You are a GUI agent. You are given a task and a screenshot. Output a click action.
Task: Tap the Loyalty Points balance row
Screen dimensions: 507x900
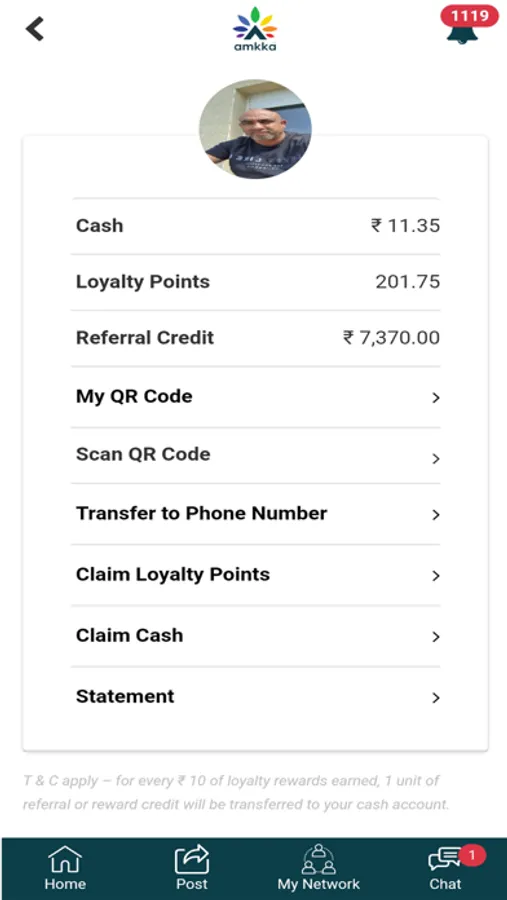pyautogui.click(x=256, y=282)
